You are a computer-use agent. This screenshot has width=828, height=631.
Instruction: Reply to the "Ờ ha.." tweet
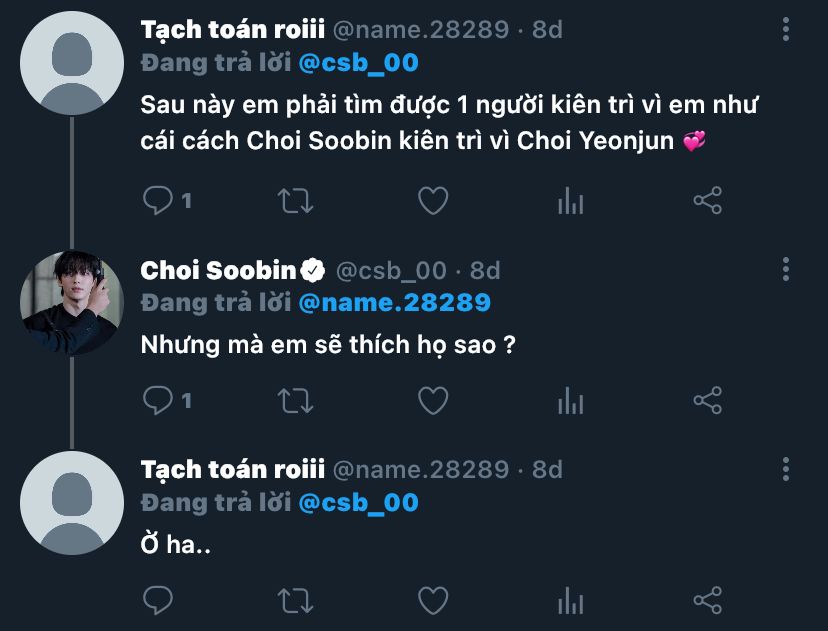tap(159, 600)
